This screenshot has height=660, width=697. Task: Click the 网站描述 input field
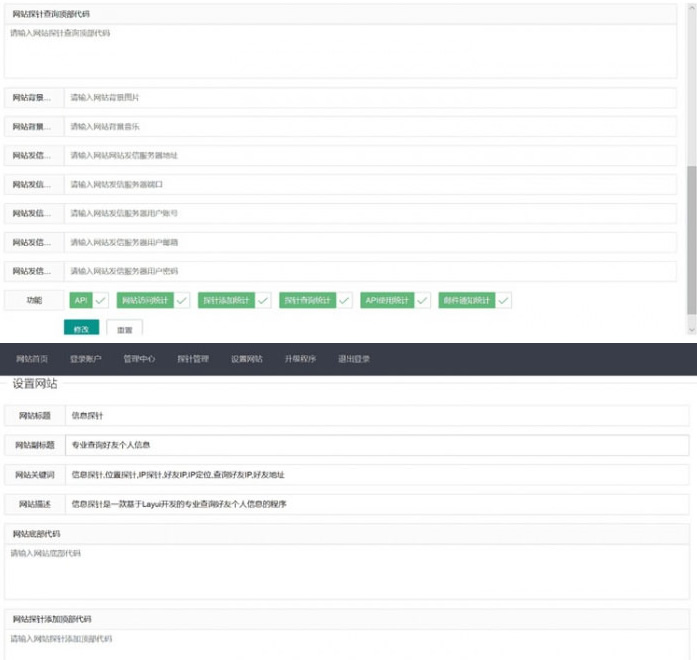click(377, 504)
